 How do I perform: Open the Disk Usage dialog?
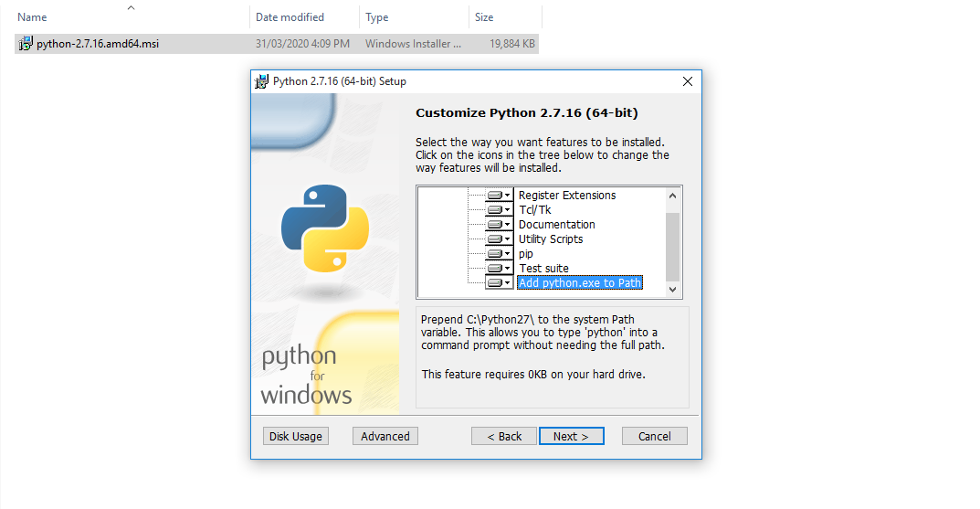(x=296, y=436)
